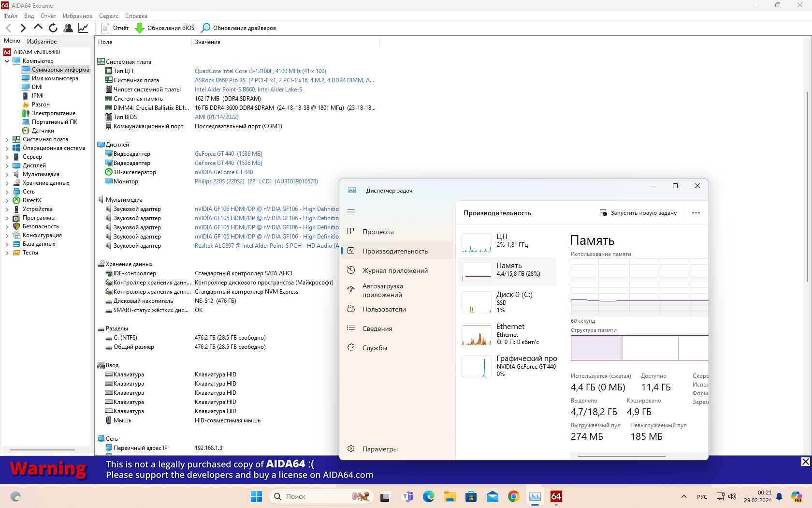Viewport: 812px width, 508px height.
Task: Click the taskbar Поиск search box
Action: pos(321,496)
